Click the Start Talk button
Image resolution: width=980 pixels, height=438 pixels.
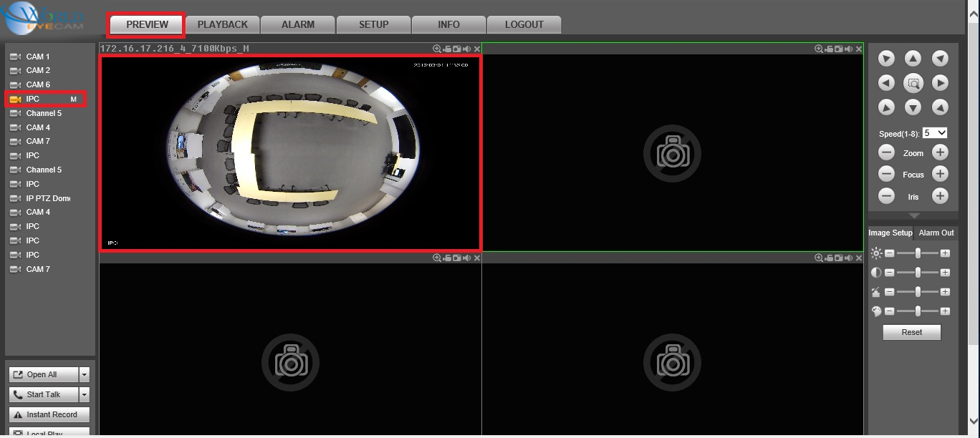[x=44, y=394]
